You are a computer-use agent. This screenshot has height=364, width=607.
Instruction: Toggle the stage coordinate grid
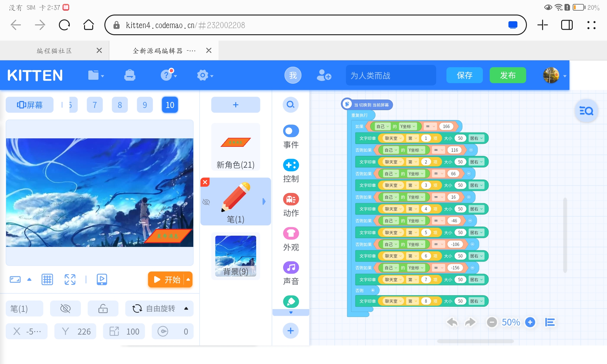coord(47,279)
